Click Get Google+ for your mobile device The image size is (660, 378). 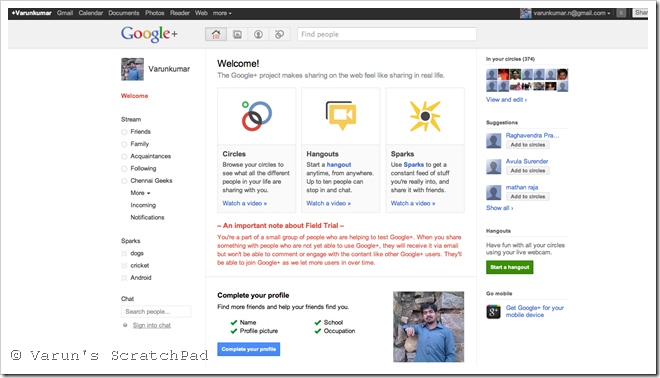(535, 311)
